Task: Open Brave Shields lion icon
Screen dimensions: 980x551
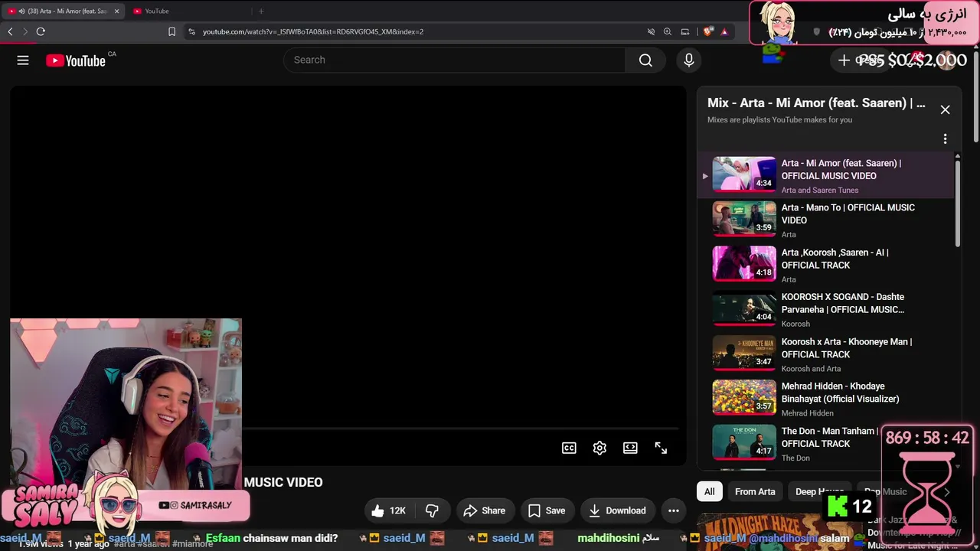Action: [708, 31]
